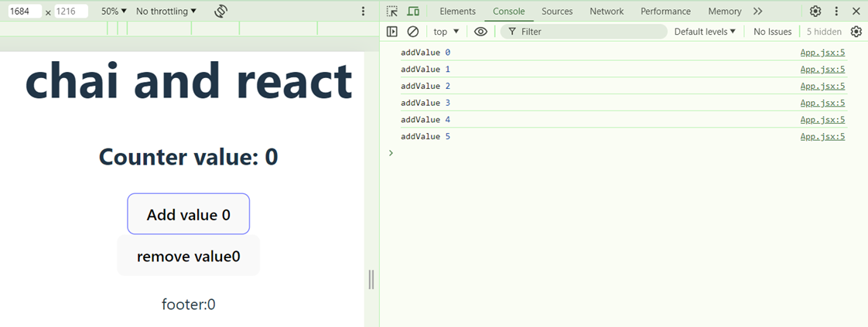This screenshot has width=868, height=327.
Task: Open App.jsx:5 link for addValue 5
Action: (822, 136)
